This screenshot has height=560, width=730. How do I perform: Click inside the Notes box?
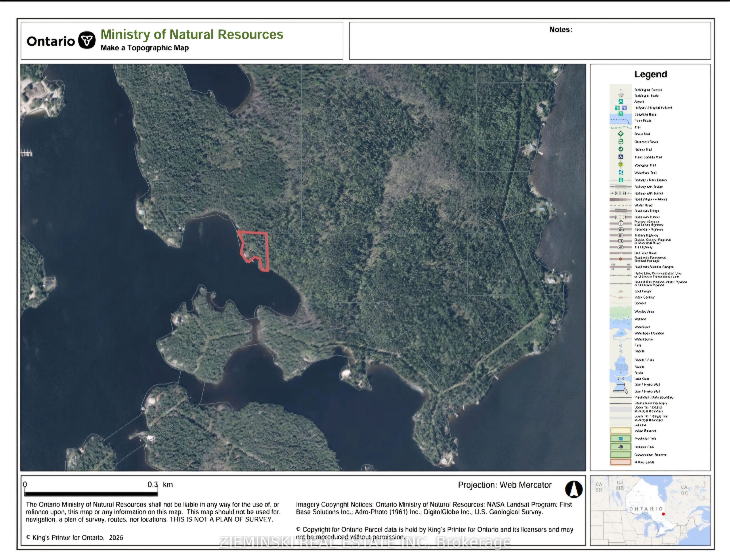pos(530,41)
